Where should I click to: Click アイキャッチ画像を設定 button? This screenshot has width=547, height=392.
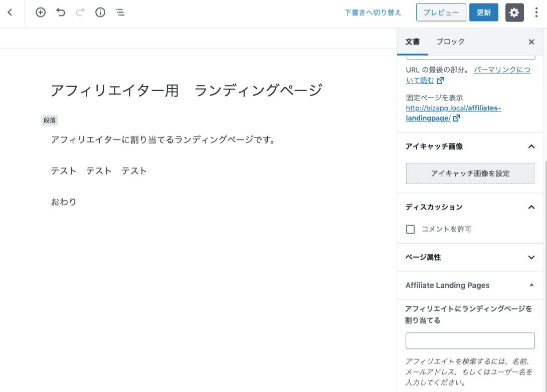click(x=470, y=173)
